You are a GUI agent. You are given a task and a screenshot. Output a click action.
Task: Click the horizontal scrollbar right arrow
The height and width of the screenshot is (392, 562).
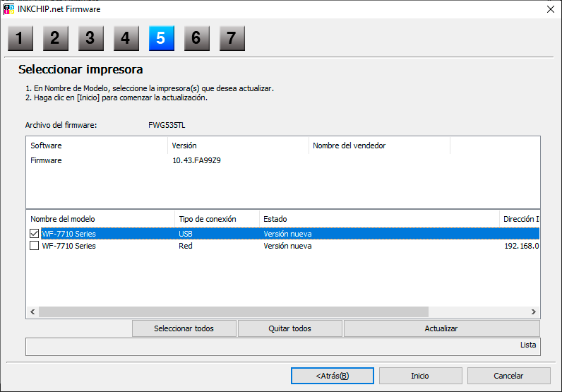[533, 311]
